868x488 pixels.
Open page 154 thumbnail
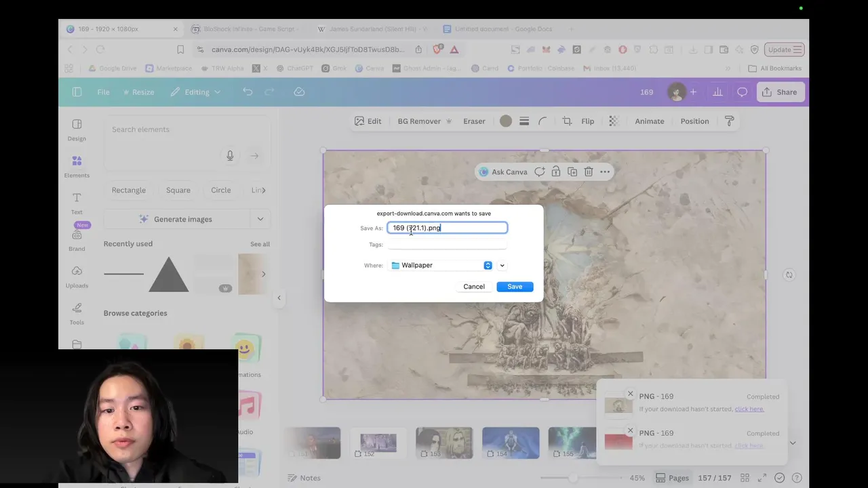tap(511, 443)
